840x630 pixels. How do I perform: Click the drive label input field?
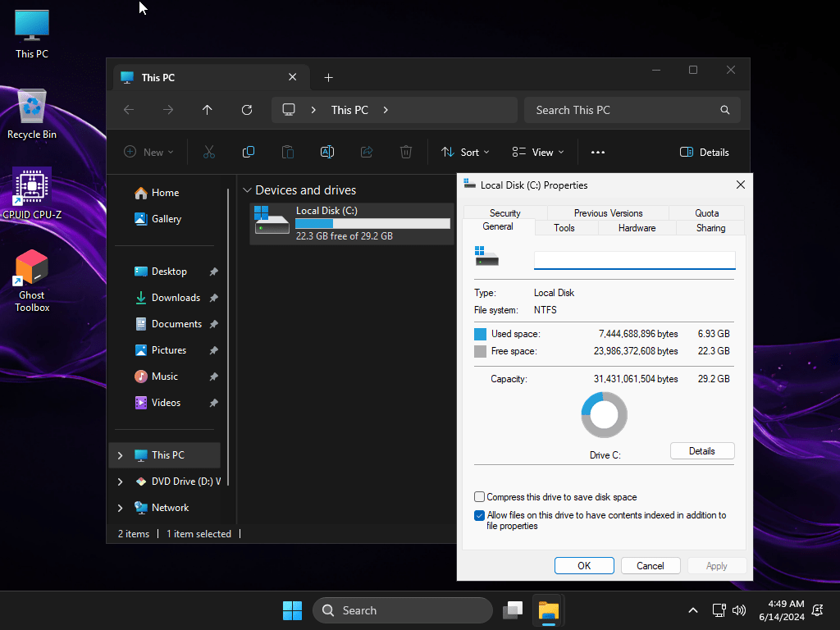pyautogui.click(x=634, y=260)
